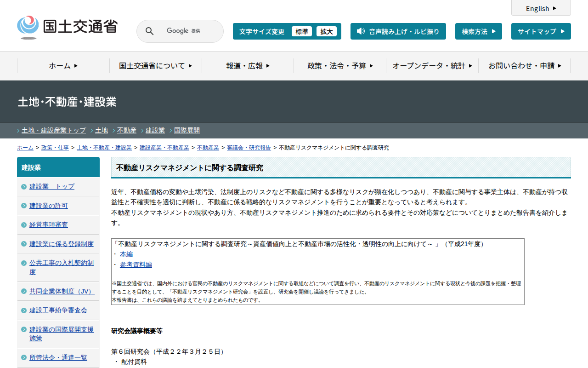Image resolution: width=588 pixels, height=368 pixels.
Task: Select 不動産 in the sub navigation
Action: [x=127, y=130]
